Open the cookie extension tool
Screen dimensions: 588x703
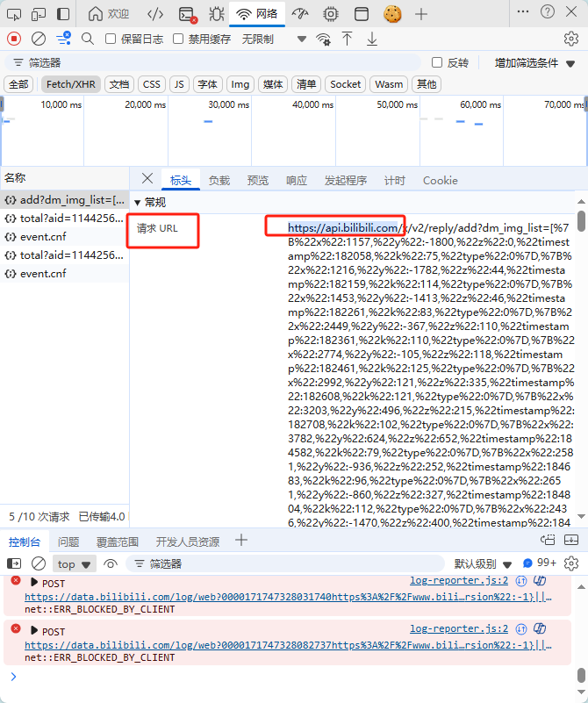pyautogui.click(x=392, y=14)
